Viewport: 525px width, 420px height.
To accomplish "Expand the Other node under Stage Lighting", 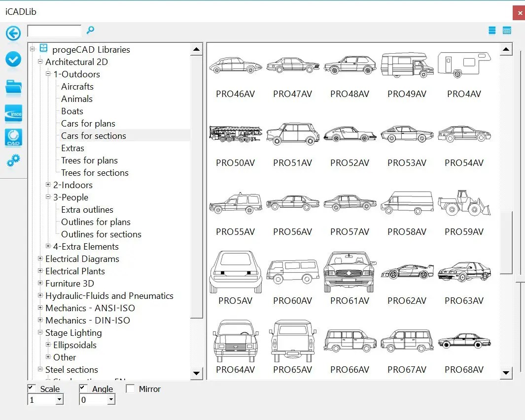I will pyautogui.click(x=48, y=357).
